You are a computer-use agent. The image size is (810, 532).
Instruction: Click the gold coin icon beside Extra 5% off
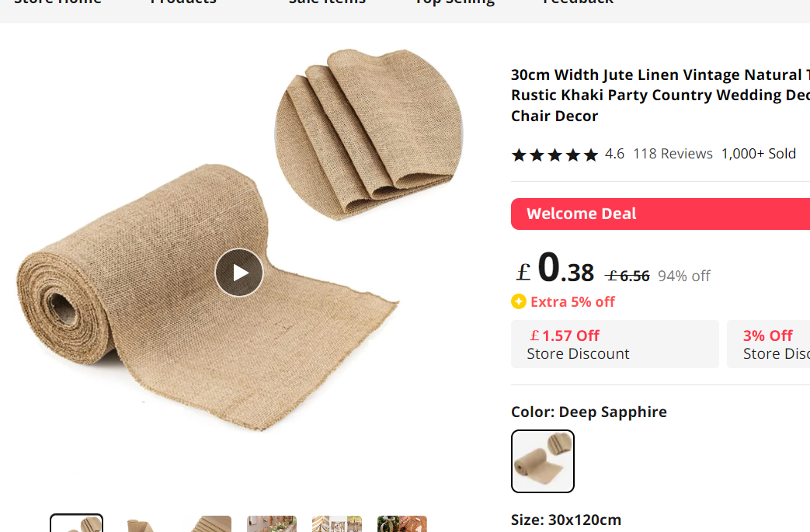pyautogui.click(x=519, y=301)
